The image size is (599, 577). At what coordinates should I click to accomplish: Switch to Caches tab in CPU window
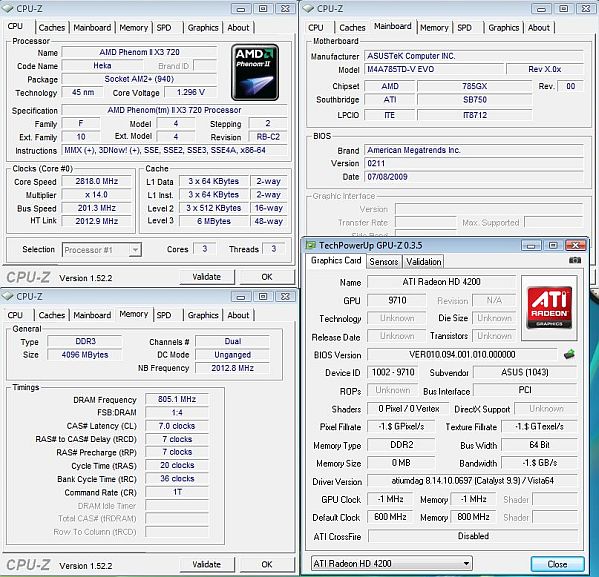coord(52,28)
